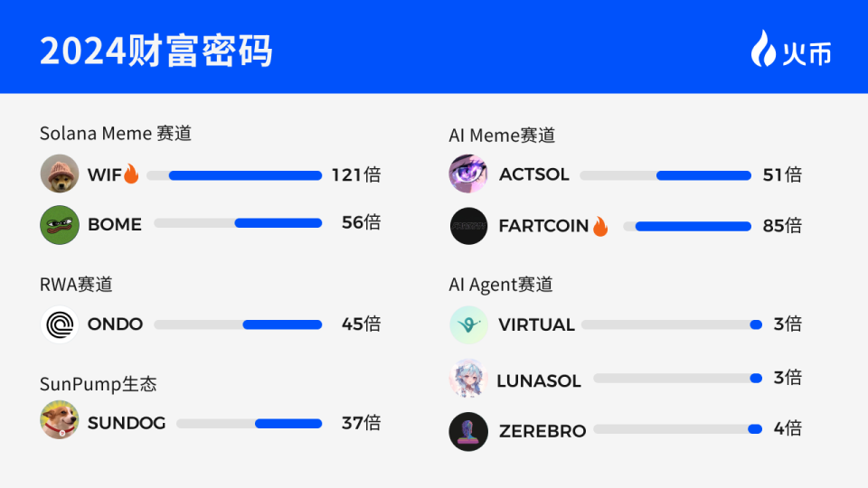The width and height of the screenshot is (868, 488).
Task: Click the WIF dog-with-hat coin icon
Action: click(60, 174)
